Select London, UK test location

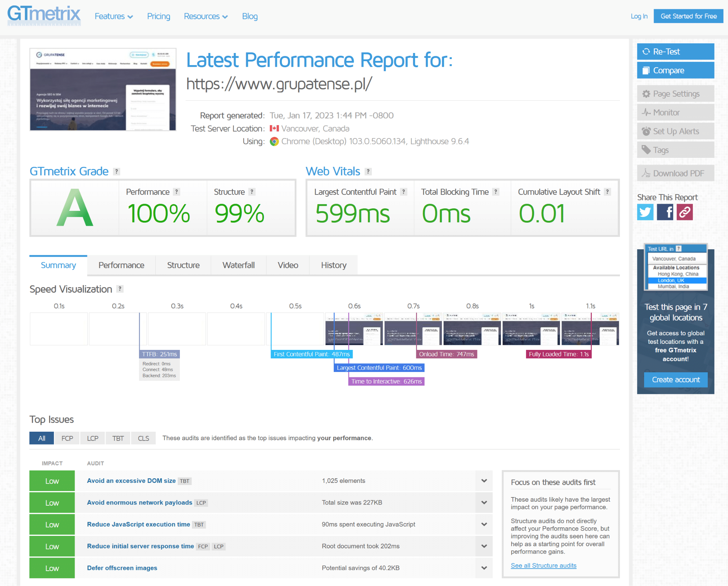tap(677, 281)
